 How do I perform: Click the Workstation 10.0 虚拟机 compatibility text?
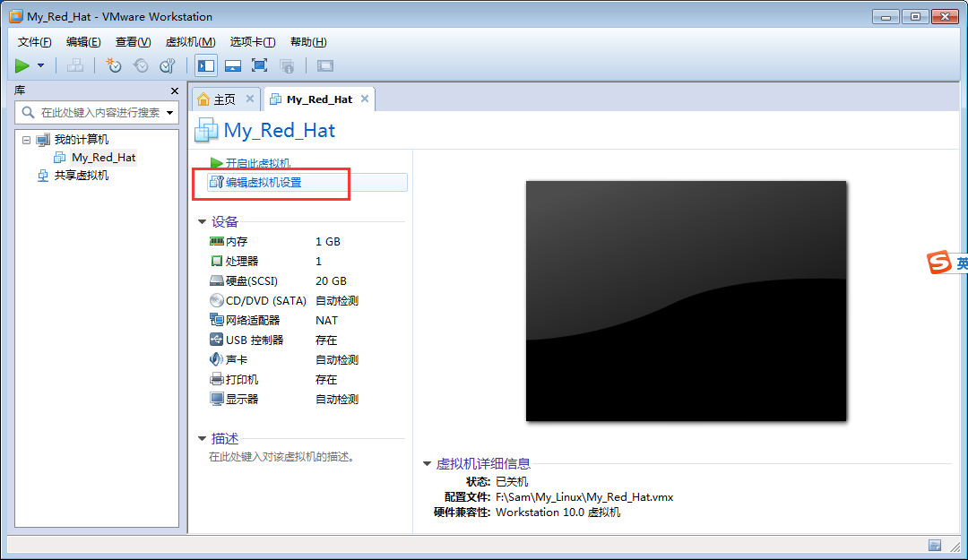tap(558, 513)
